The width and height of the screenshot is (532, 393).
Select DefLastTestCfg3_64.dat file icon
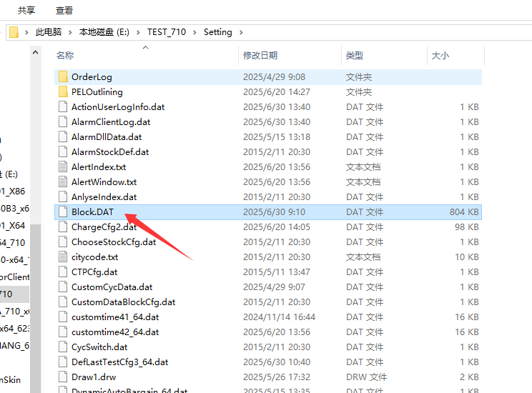(63, 362)
